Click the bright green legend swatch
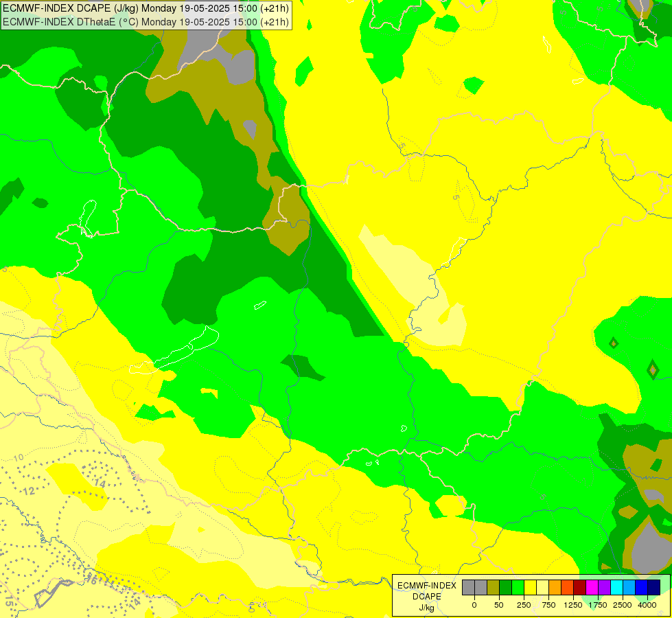Viewport: 672px width, 618px height. 518,587
